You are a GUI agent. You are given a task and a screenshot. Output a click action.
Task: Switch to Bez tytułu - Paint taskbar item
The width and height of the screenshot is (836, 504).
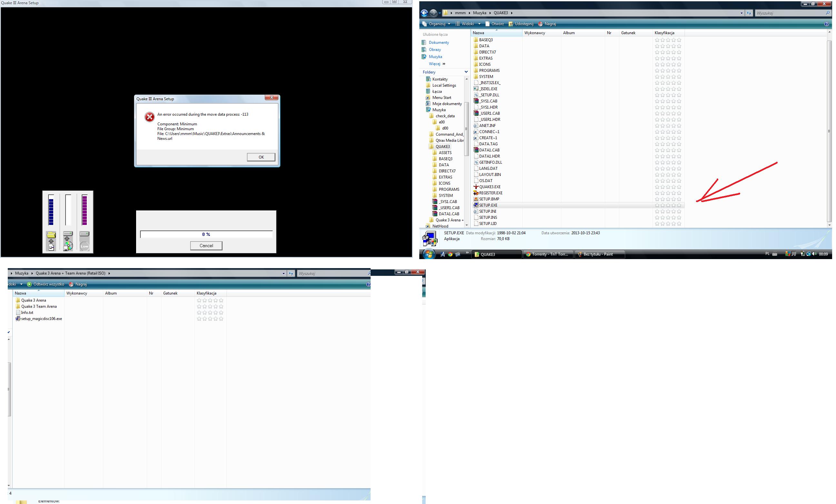(x=599, y=254)
